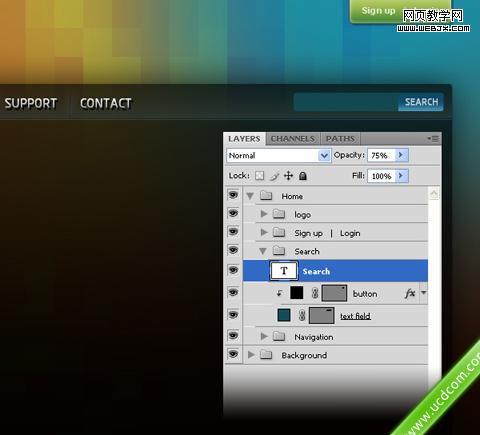The height and width of the screenshot is (435, 480).
Task: Click the lock transparent pixels icon
Action: click(x=259, y=176)
